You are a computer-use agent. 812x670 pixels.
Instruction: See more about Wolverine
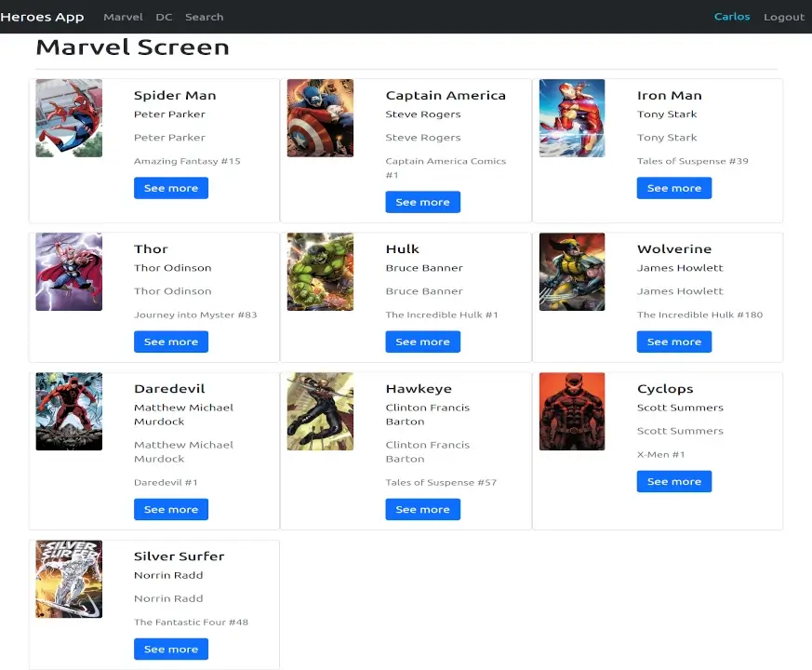pyautogui.click(x=674, y=342)
